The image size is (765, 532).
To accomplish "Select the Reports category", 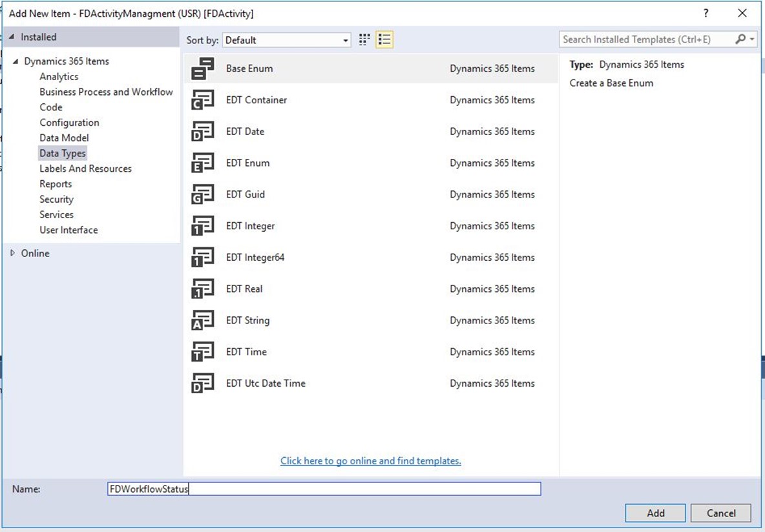I will click(x=56, y=184).
